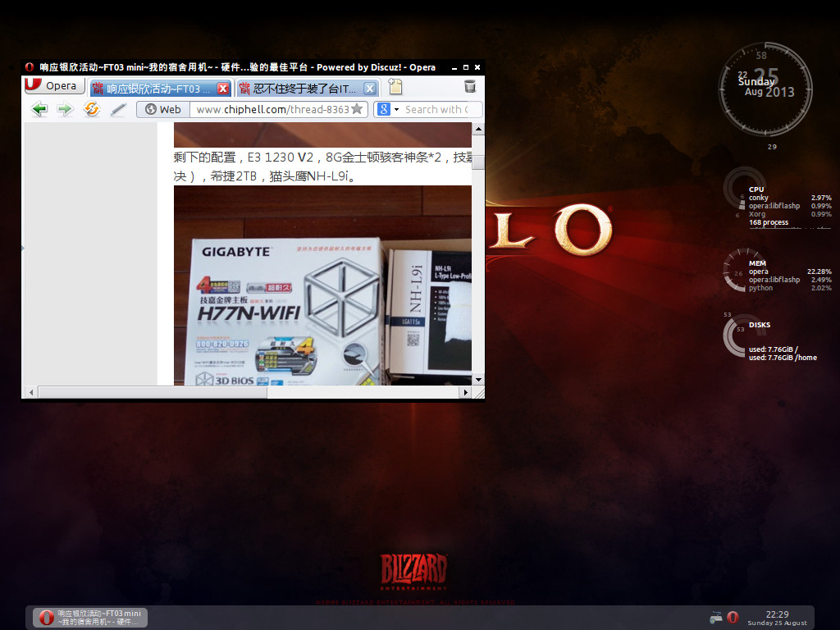The image size is (840, 630).
Task: Click the 希捷2TB 猫头鹰NH-L9i text line
Action: coord(265,176)
